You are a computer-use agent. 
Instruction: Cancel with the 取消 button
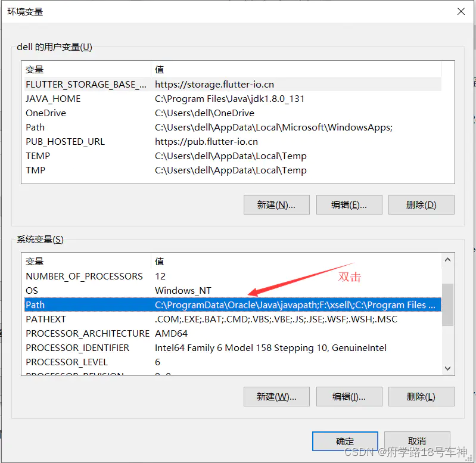(x=417, y=441)
